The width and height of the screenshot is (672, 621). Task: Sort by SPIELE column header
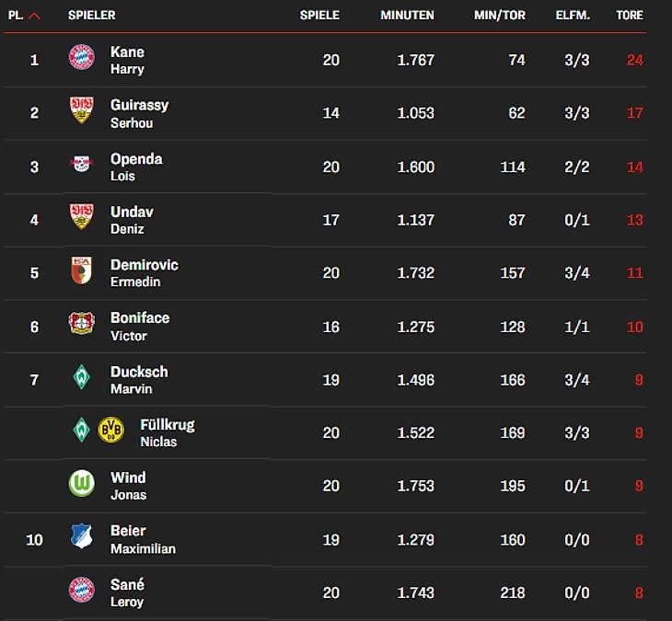click(319, 16)
